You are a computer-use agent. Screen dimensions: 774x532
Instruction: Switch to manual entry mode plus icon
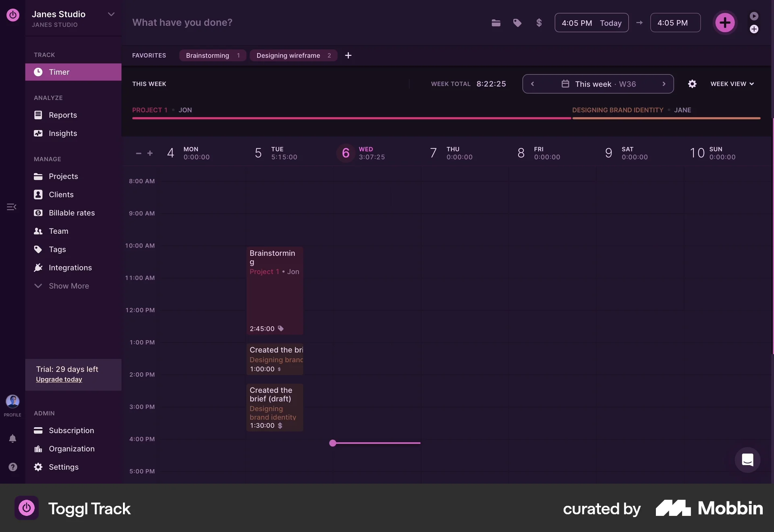pyautogui.click(x=754, y=29)
